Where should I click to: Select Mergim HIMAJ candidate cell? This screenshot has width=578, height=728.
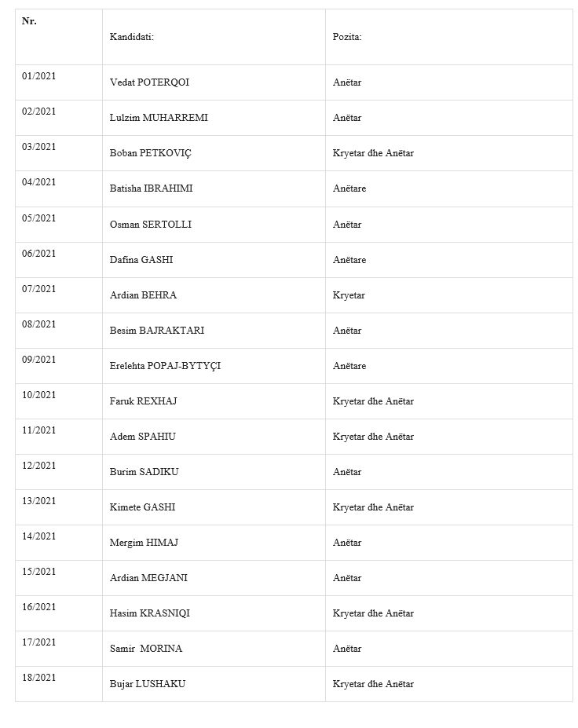pos(214,543)
